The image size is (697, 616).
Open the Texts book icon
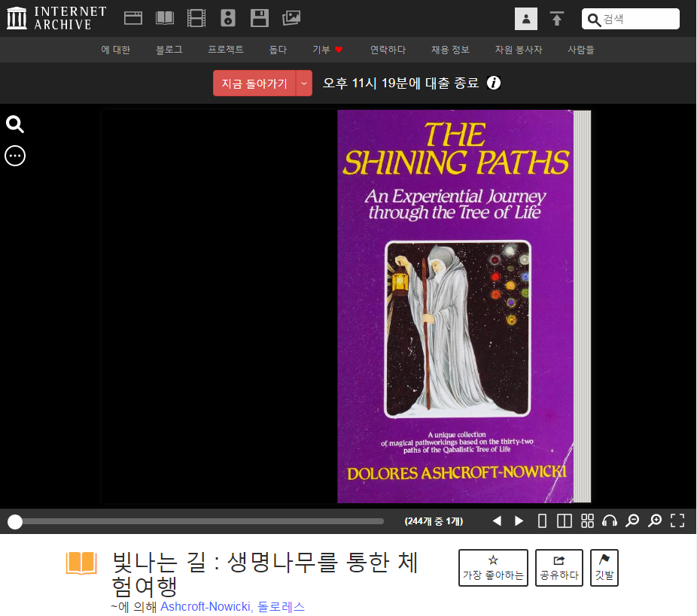tap(165, 18)
